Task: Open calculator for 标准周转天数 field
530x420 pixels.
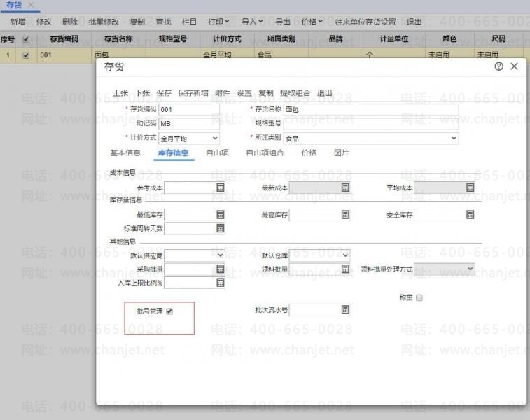Action: tap(221, 228)
